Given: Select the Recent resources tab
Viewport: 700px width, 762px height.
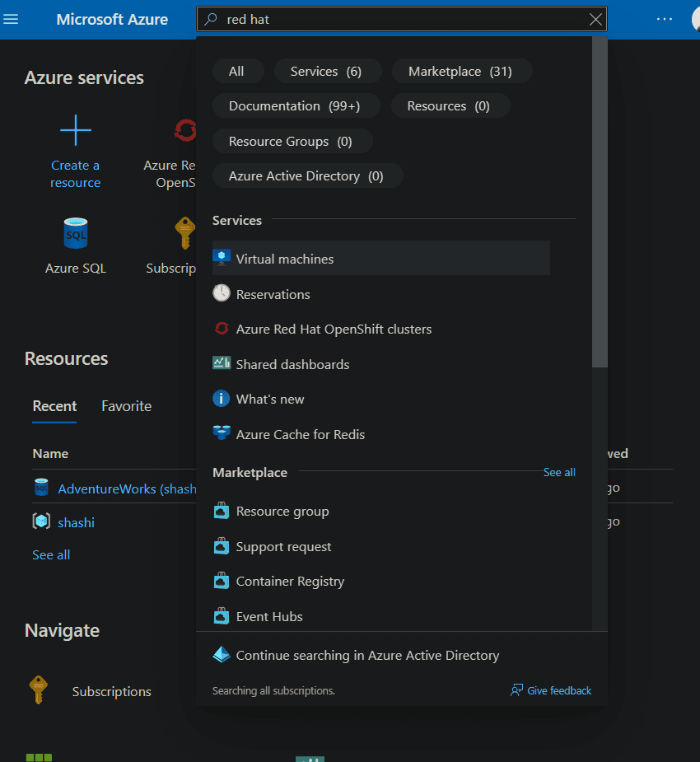Looking at the screenshot, I should [54, 406].
